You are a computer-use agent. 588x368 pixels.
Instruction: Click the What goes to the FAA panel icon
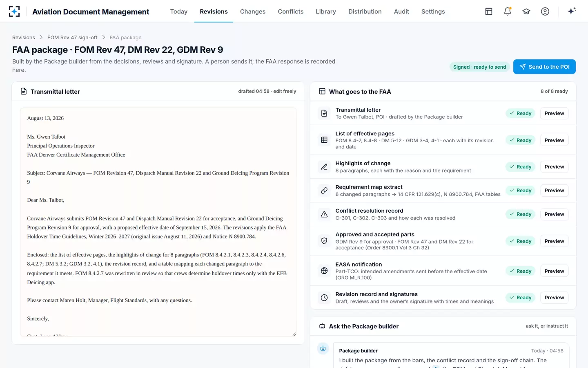[322, 91]
